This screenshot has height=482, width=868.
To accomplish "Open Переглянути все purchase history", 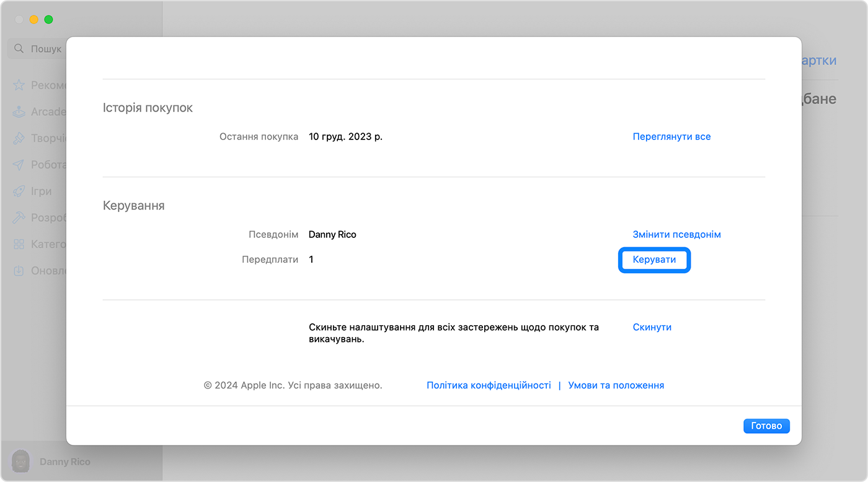I will point(671,136).
